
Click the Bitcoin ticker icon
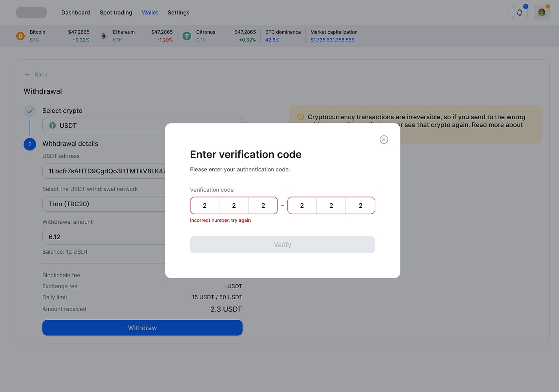click(x=20, y=36)
